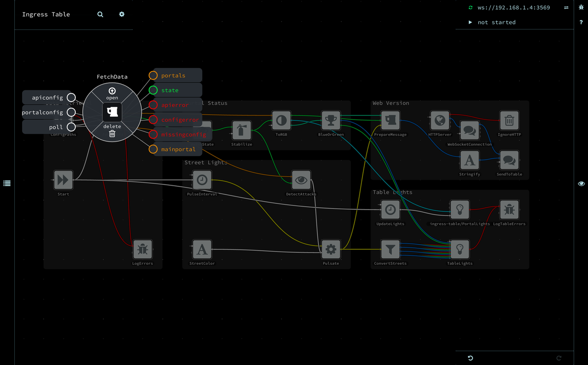Select the BlueOrGreen trophy node
The height and width of the screenshot is (365, 588).
coord(331,121)
